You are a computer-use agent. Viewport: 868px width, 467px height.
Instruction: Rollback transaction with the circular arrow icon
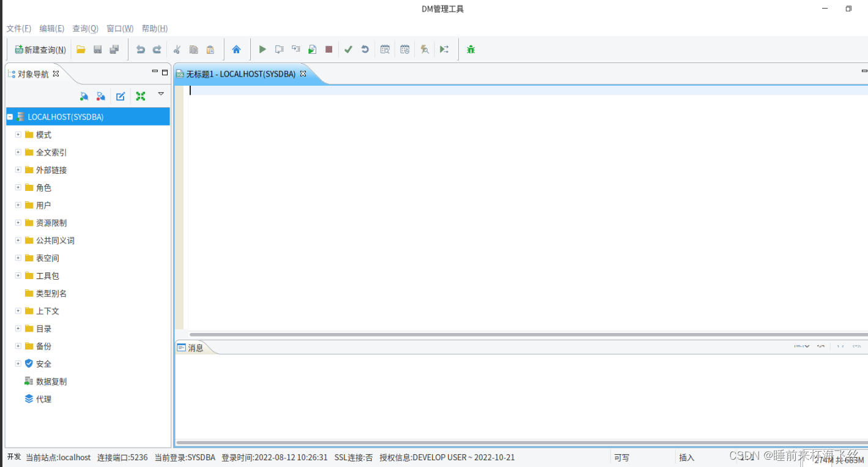(x=365, y=50)
